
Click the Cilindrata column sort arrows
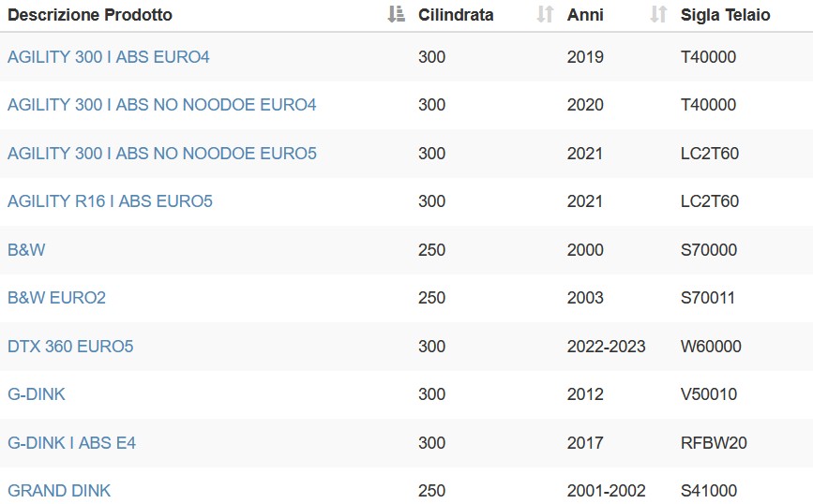pos(545,14)
